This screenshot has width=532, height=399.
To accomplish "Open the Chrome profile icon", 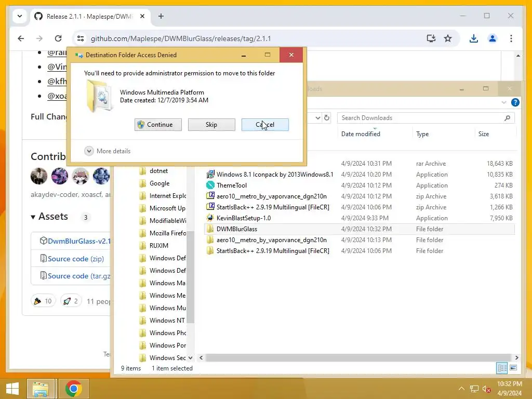I will click(493, 38).
